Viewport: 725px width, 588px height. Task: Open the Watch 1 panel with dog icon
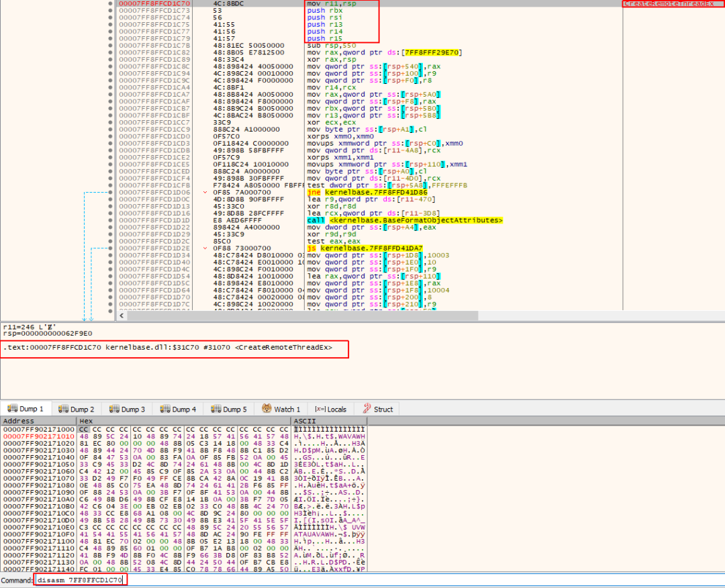click(x=267, y=409)
